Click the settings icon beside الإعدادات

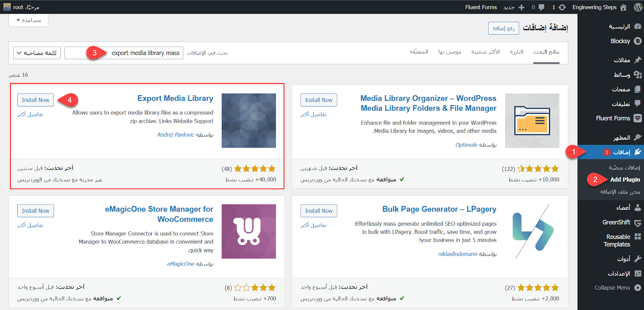coord(638,273)
